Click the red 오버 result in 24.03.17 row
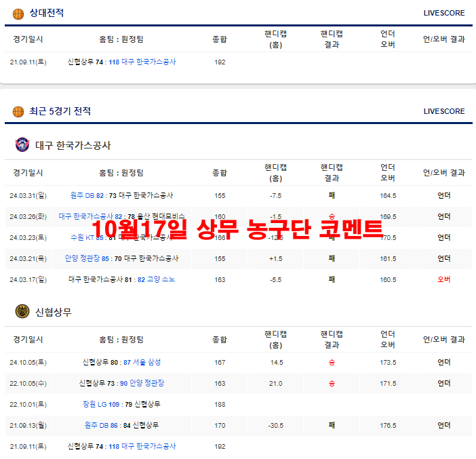 click(443, 279)
